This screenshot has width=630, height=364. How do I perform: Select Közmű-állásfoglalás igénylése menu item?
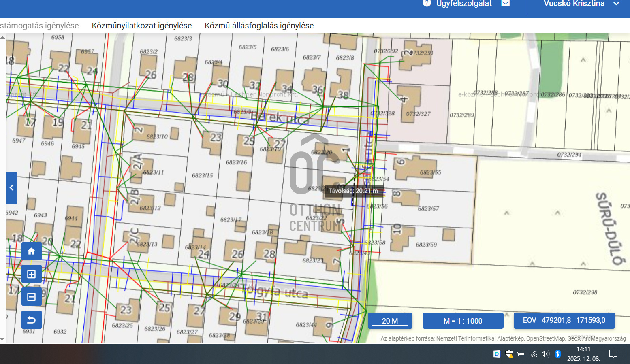pyautogui.click(x=259, y=26)
